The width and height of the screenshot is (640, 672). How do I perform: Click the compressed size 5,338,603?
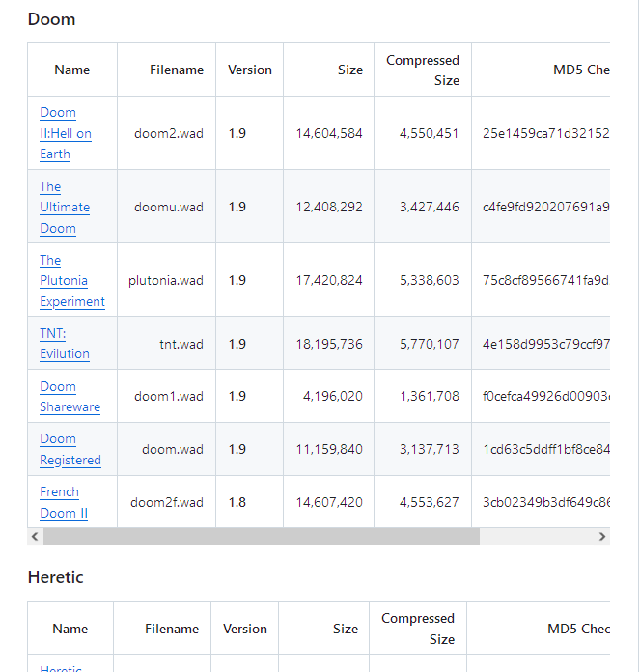point(430,280)
